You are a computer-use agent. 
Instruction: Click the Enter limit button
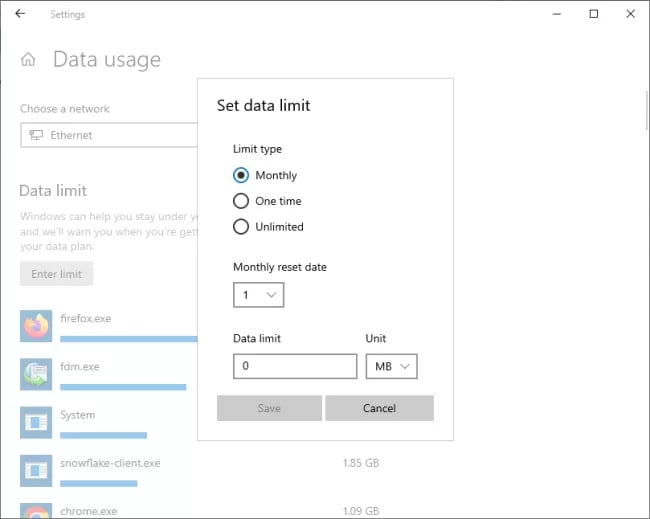click(57, 274)
